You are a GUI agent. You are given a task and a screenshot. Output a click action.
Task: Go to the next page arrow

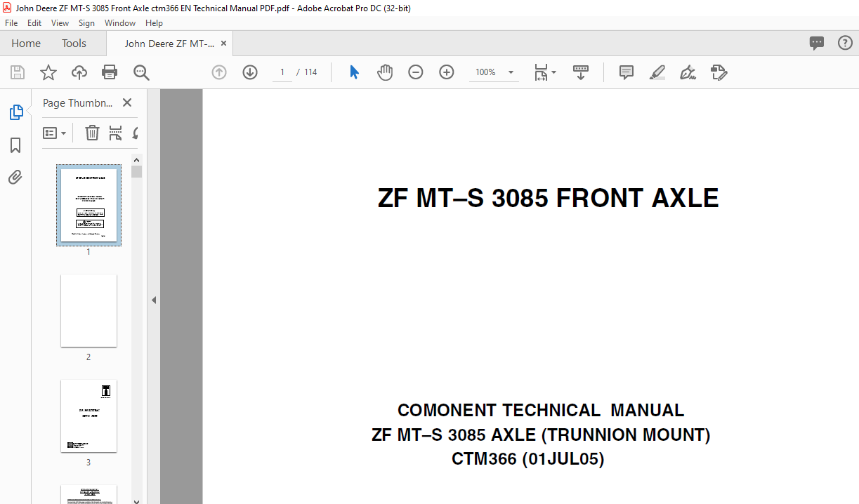(250, 72)
